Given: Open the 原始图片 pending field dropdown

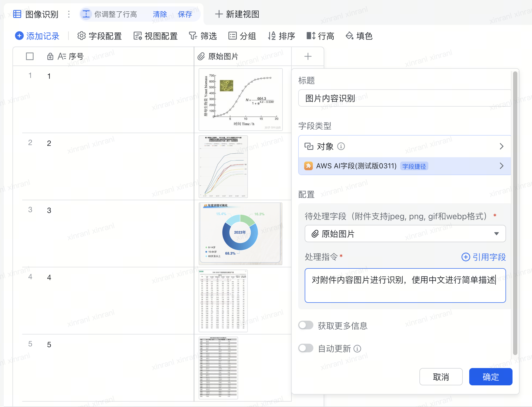Looking at the screenshot, I should point(405,234).
